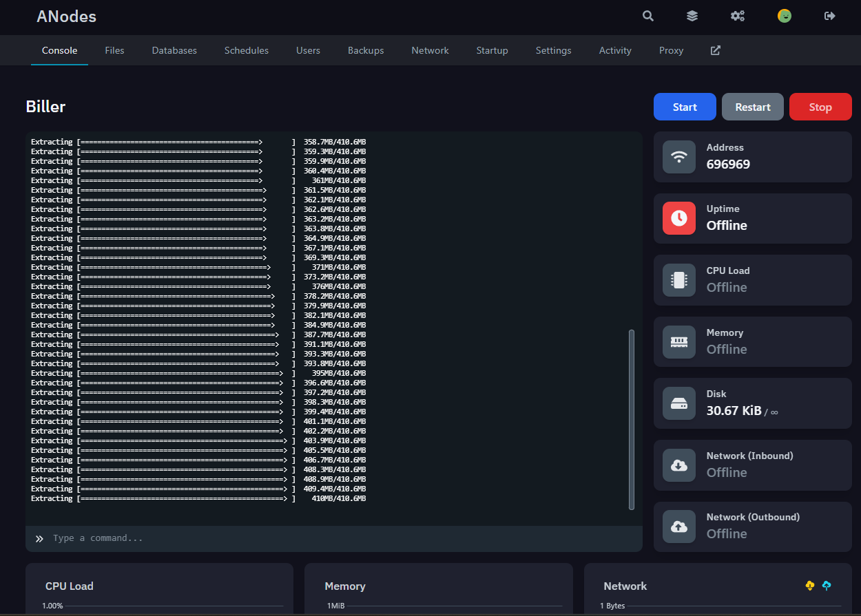This screenshot has height=616, width=861.
Task: Click the chip icon on the CPU Load card
Action: coord(678,280)
